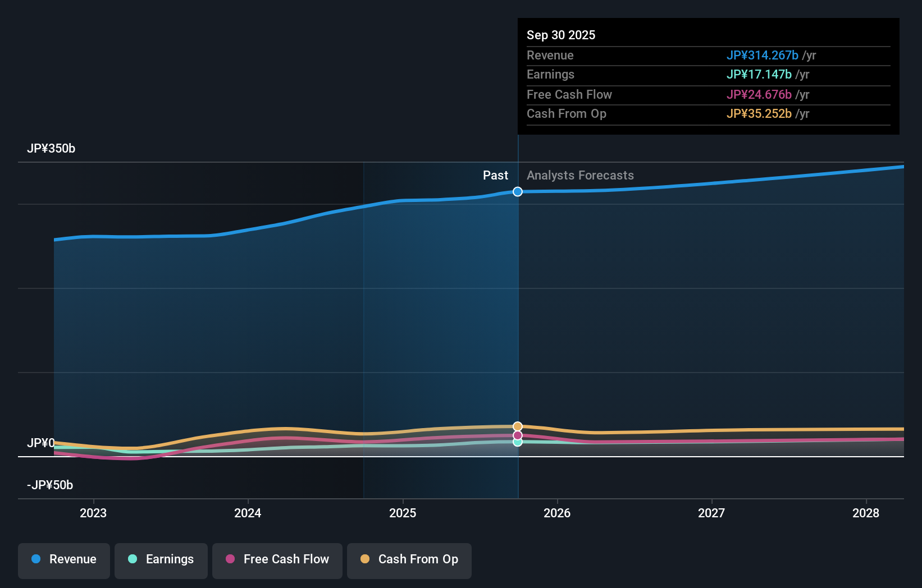Select the Analysts Forecasts section label
The image size is (922, 588).
580,175
